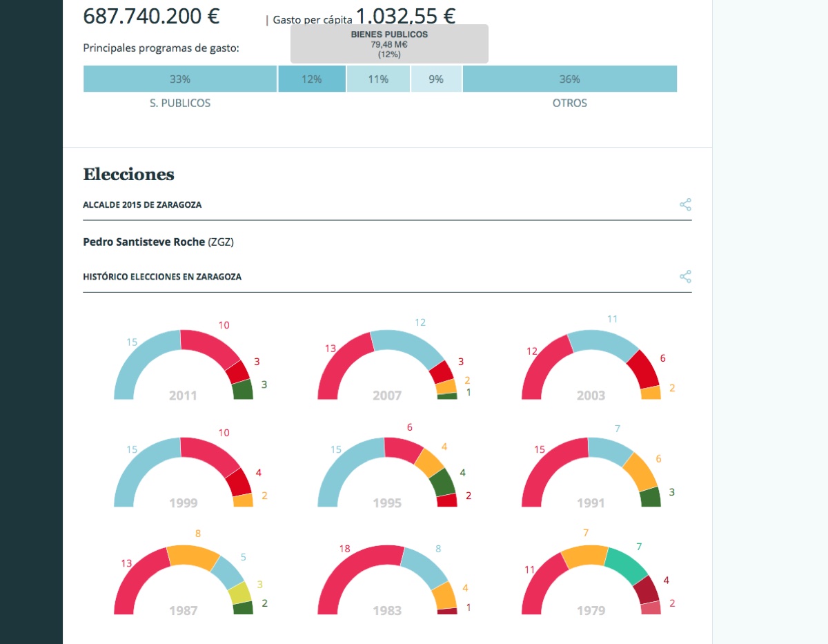Image resolution: width=828 pixels, height=644 pixels.
Task: Click share icon beside Histórico Elecciones heading
Action: coord(684,277)
